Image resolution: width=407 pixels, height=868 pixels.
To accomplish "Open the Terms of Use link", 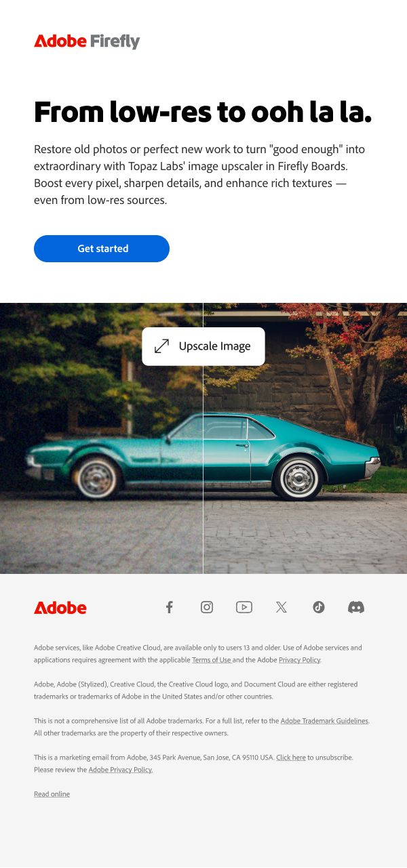I will click(x=212, y=660).
